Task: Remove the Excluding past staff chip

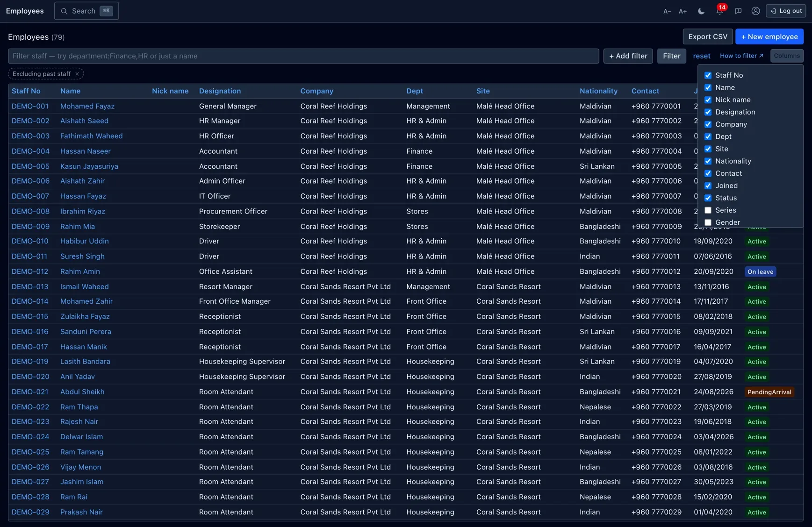Action: 77,74
